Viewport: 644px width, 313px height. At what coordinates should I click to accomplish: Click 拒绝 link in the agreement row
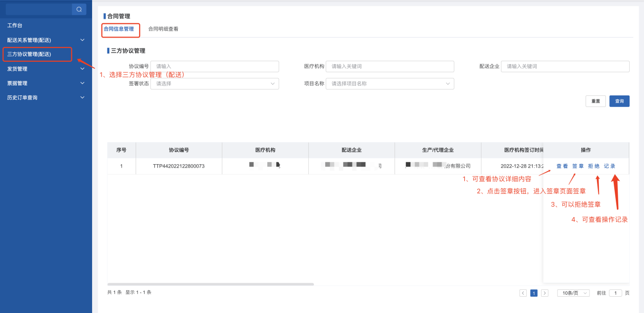pos(594,166)
